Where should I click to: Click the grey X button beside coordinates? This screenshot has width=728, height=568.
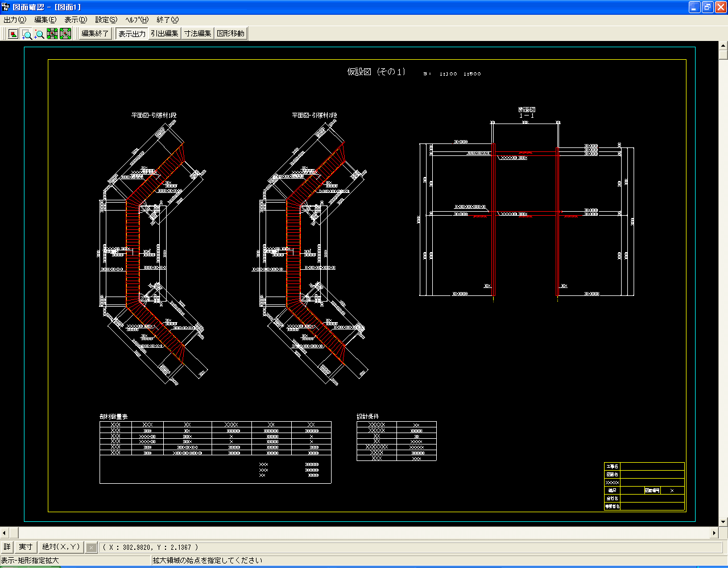(91, 548)
